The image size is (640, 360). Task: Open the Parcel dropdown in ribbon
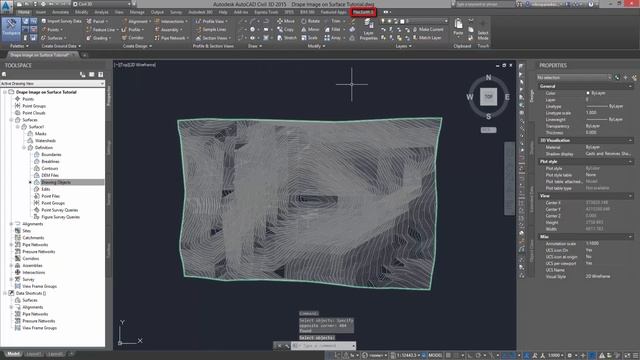[x=98, y=21]
